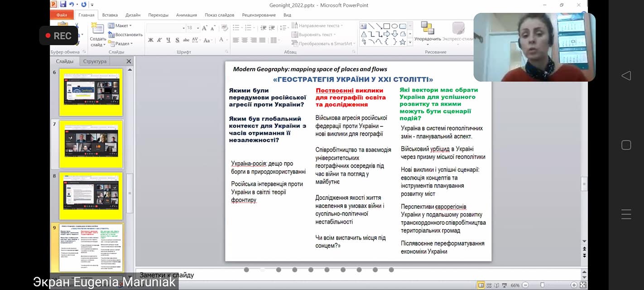Open the Шрифт dialog launcher
The image size is (644, 290).
tap(227, 52)
